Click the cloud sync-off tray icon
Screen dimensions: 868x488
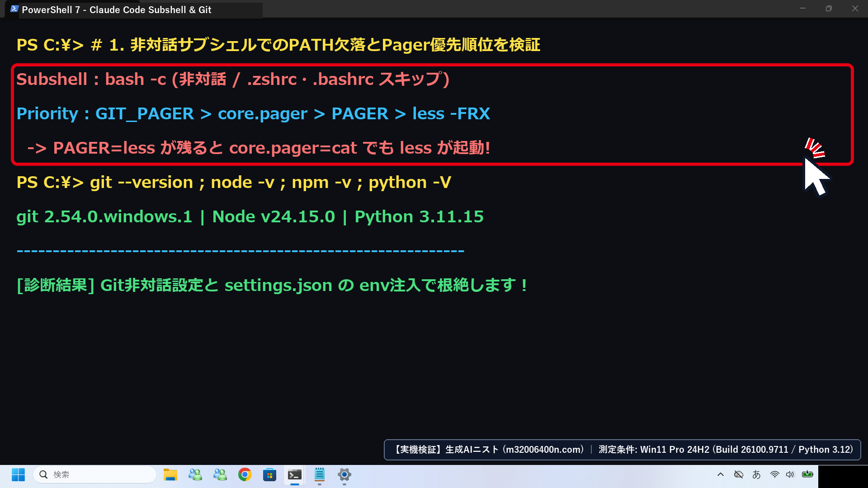[x=739, y=474]
